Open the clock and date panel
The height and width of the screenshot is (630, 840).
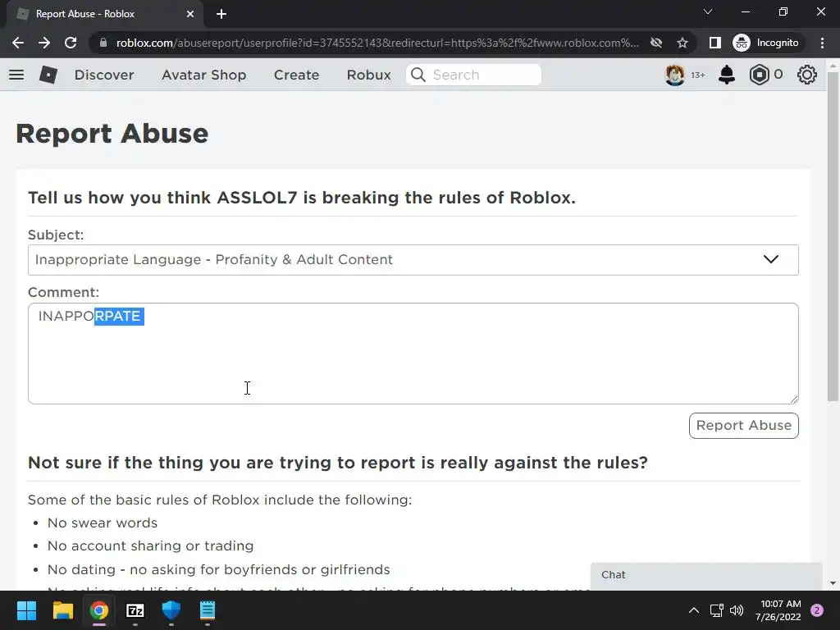pyautogui.click(x=778, y=610)
